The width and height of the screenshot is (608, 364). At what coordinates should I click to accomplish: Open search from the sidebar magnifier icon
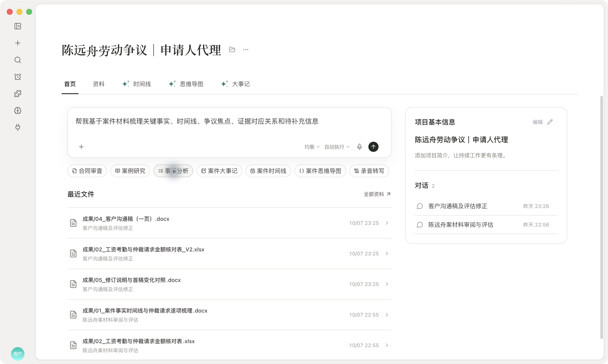pos(18,60)
